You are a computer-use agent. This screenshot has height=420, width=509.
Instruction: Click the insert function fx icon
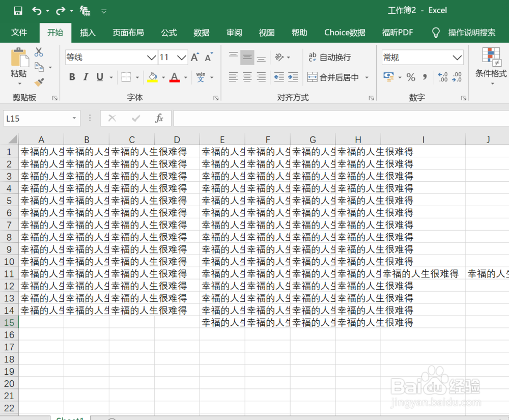tap(159, 118)
